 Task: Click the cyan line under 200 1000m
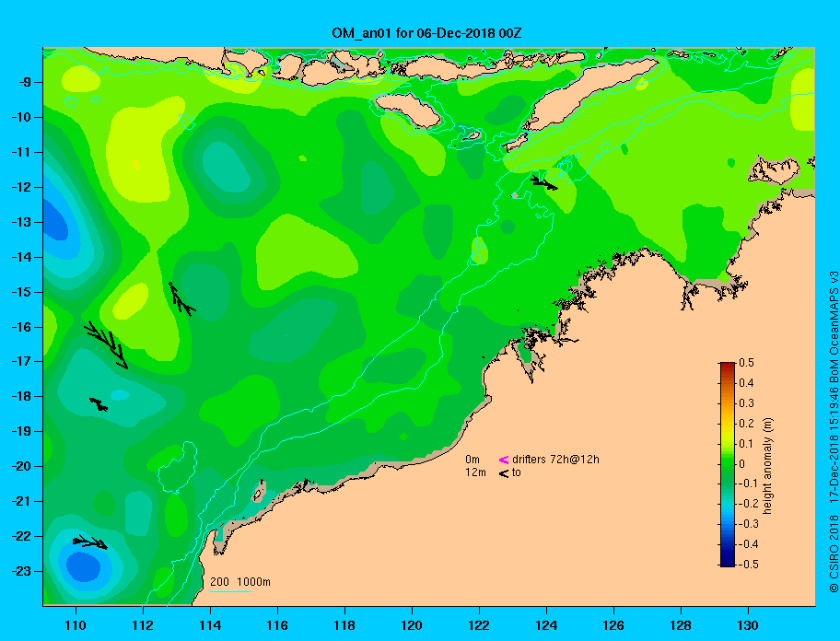coord(231,591)
